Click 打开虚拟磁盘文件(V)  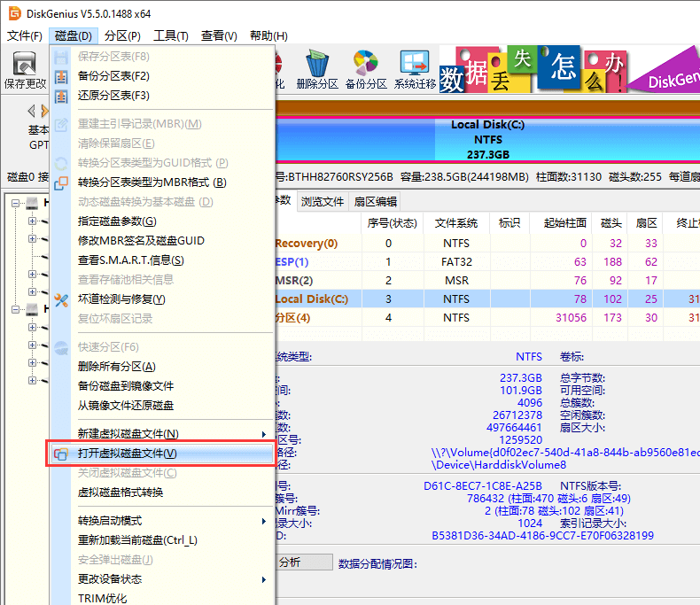click(161, 454)
